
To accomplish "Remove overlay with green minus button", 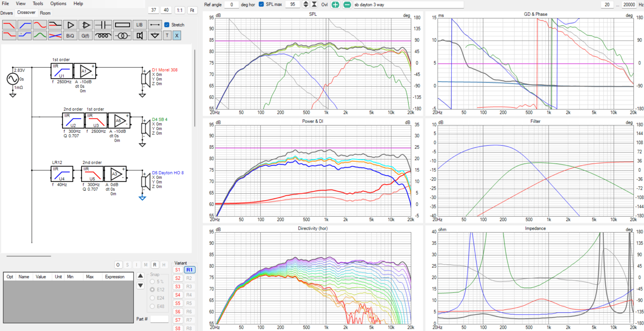I will pos(347,5).
